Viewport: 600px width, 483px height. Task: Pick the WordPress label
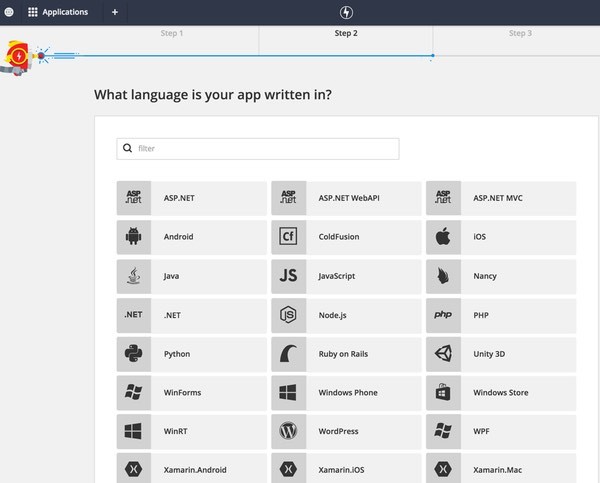(x=338, y=431)
